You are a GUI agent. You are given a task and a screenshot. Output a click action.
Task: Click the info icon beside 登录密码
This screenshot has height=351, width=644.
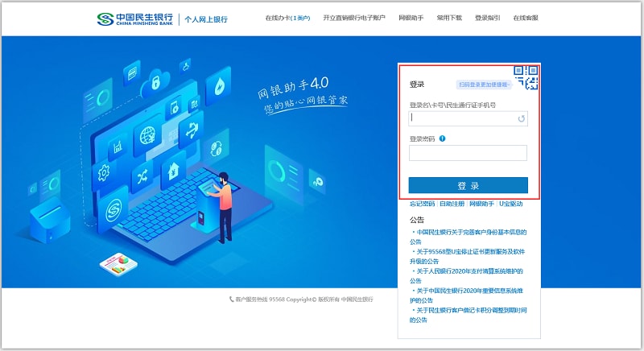[443, 138]
